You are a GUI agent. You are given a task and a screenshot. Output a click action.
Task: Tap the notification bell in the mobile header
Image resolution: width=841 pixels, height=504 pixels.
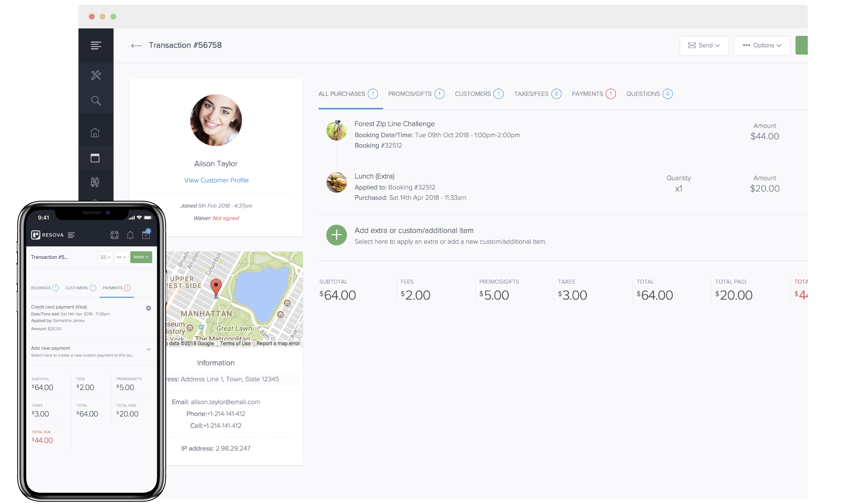(130, 235)
